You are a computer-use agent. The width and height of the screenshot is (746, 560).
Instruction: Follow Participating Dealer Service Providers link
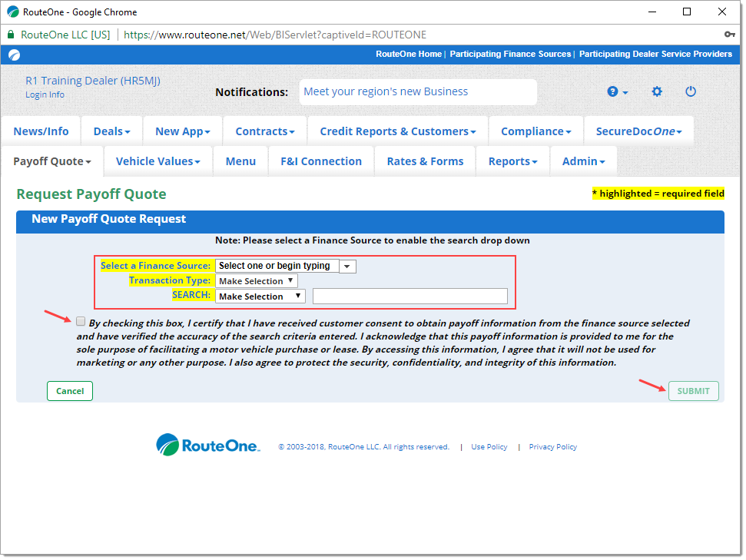pyautogui.click(x=655, y=55)
